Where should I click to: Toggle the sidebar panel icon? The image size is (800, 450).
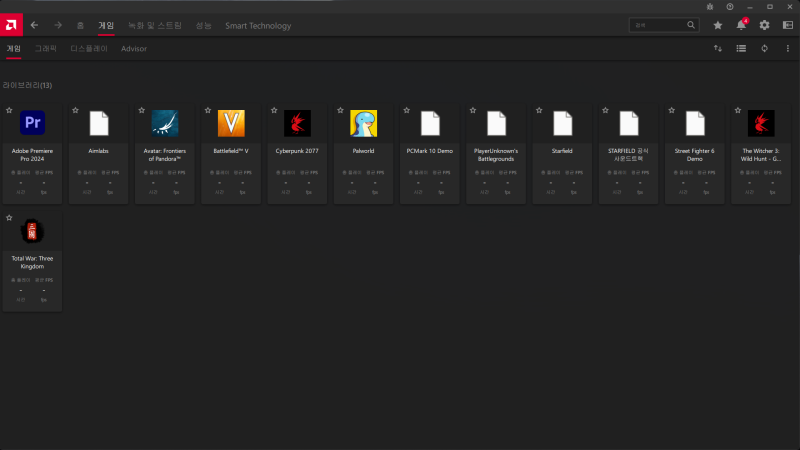pyautogui.click(x=788, y=25)
